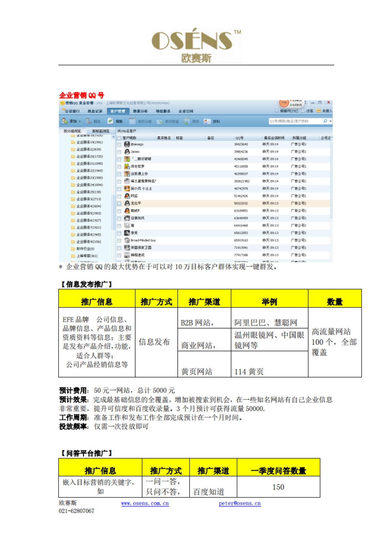Click the 海兰屋雪莱特瓜 contact name

143,181
